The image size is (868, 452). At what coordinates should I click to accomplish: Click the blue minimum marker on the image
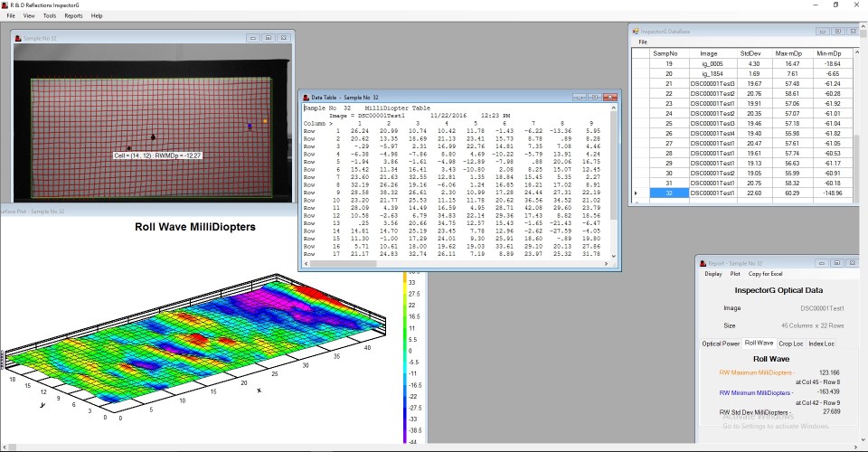250,127
